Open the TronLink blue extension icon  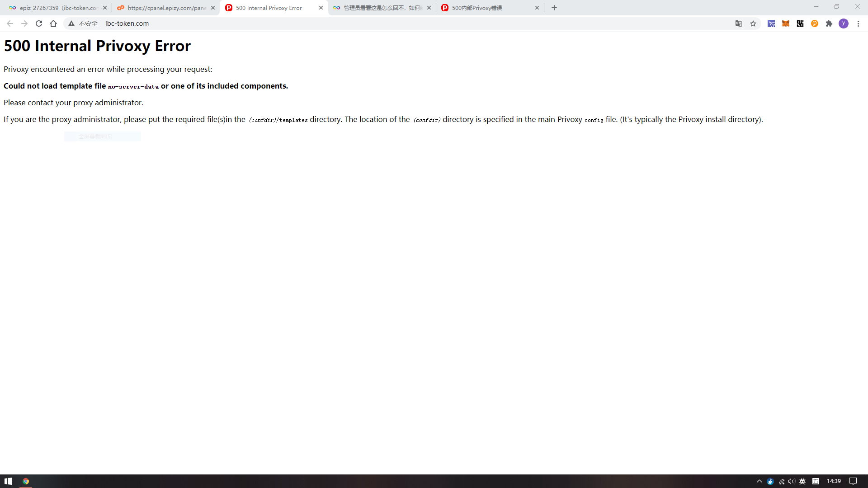pos(771,23)
